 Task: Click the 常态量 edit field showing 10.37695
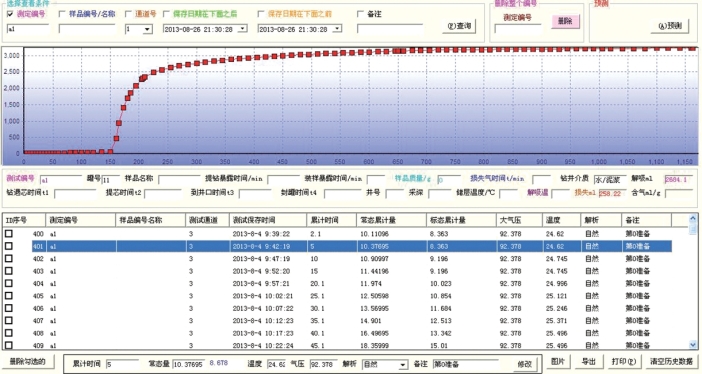[x=188, y=365]
